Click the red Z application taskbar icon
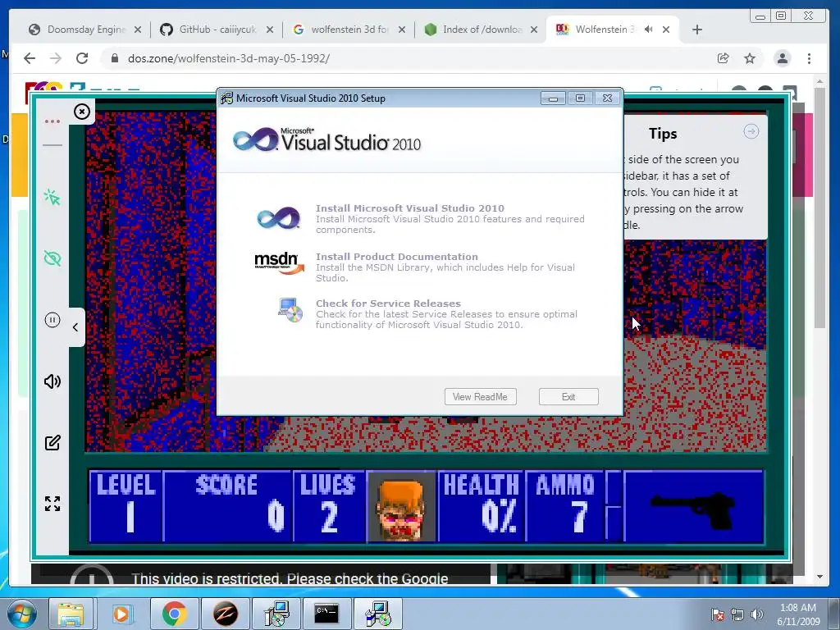The width and height of the screenshot is (840, 630). click(226, 614)
